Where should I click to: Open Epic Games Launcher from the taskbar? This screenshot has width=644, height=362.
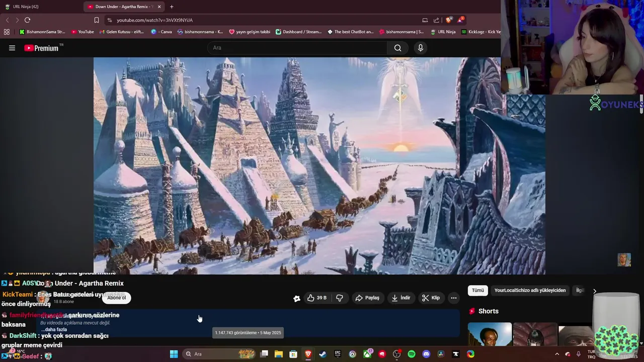pos(338,354)
